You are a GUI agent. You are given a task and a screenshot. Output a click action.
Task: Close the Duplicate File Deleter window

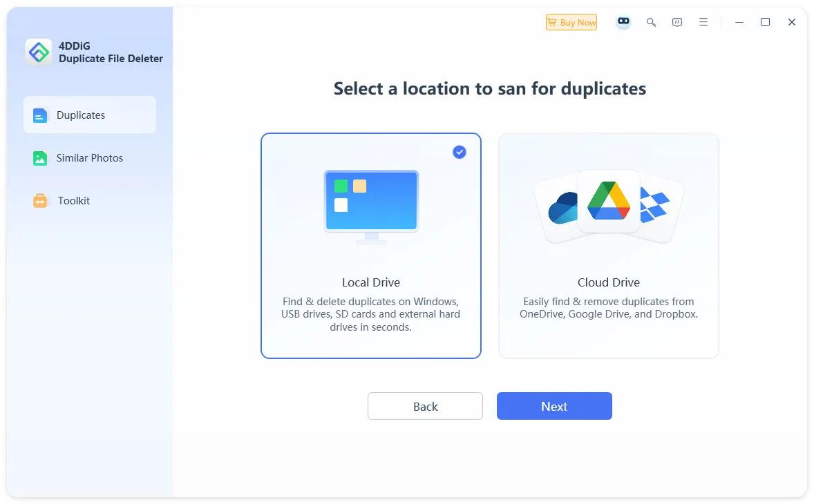(792, 22)
